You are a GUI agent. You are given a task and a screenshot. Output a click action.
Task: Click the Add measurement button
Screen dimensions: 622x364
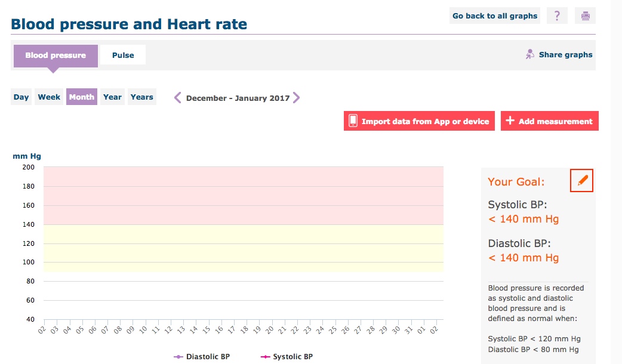click(x=549, y=121)
